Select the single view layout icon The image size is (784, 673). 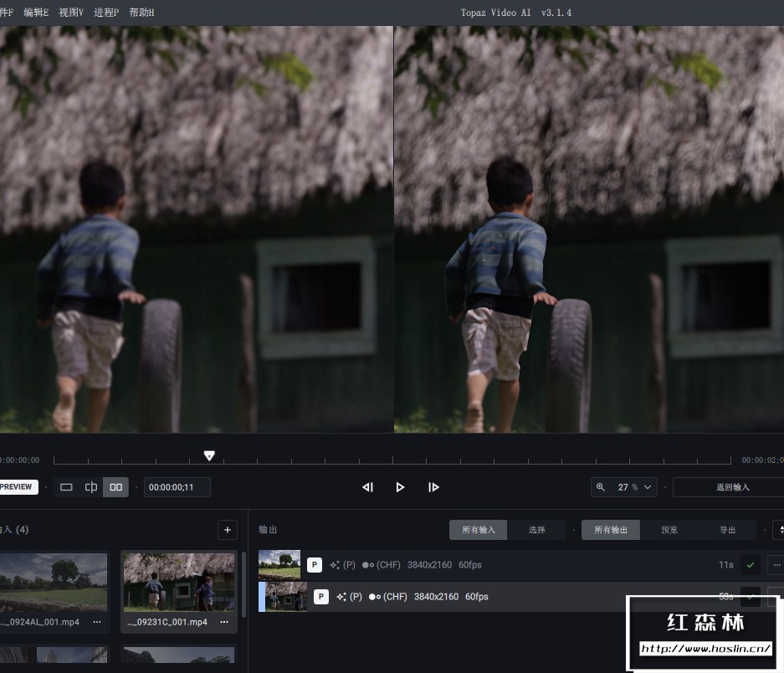pyautogui.click(x=67, y=487)
